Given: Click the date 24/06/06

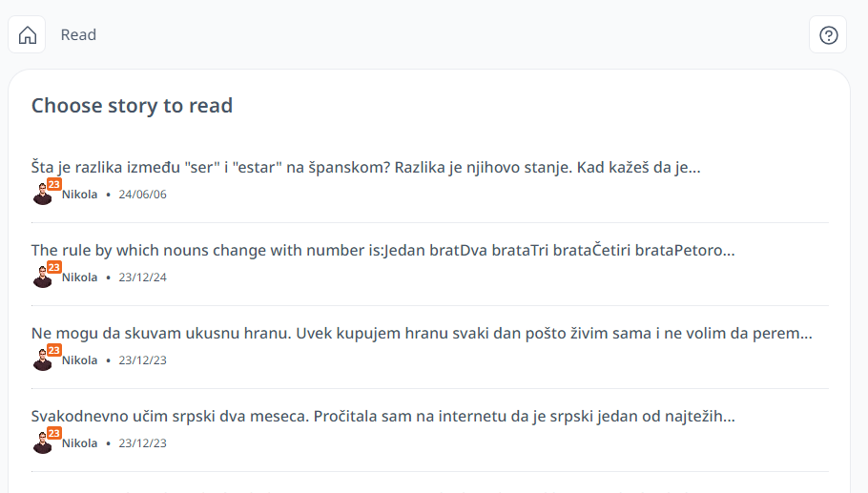Looking at the screenshot, I should (x=142, y=195).
